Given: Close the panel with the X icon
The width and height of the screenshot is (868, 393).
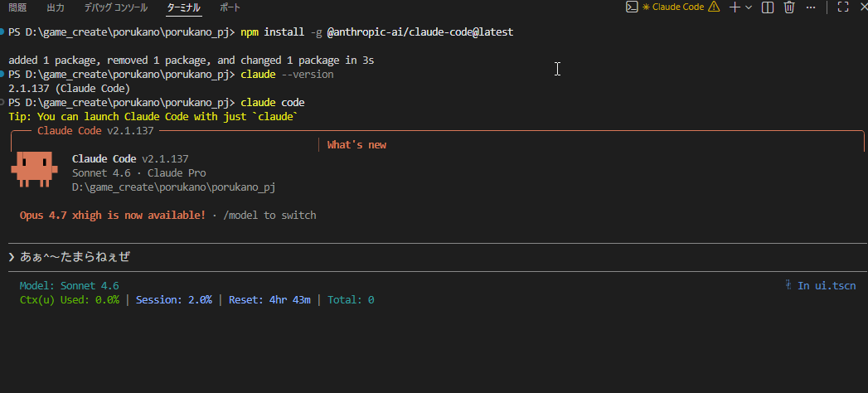Looking at the screenshot, I should (x=865, y=7).
